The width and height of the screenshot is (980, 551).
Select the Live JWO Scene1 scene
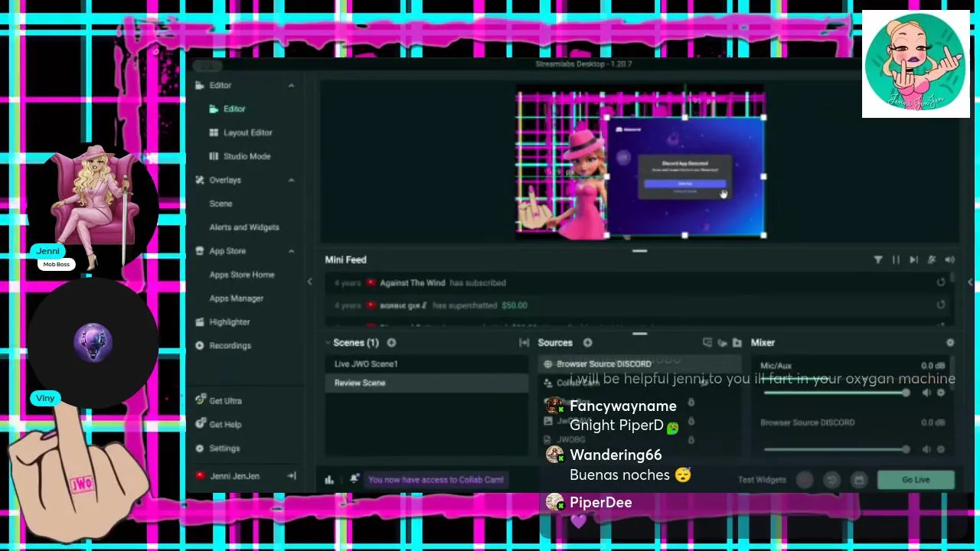coord(426,364)
